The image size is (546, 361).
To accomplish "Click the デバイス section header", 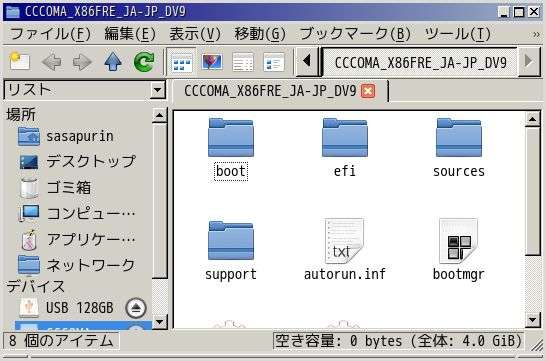I will click(36, 287).
